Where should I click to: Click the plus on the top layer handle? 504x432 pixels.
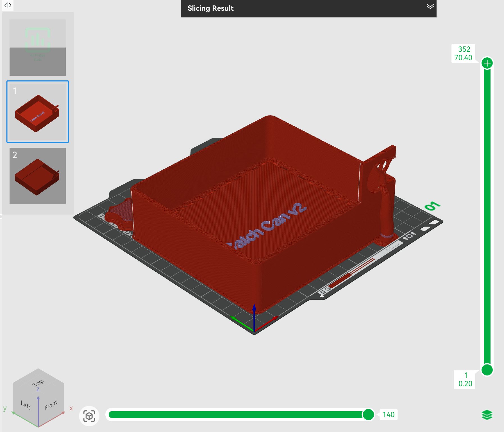pos(487,63)
